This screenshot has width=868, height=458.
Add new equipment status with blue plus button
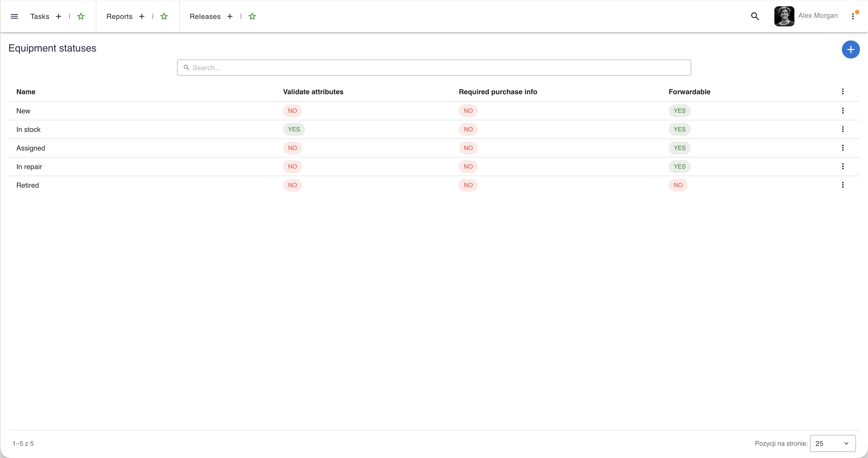tap(850, 49)
